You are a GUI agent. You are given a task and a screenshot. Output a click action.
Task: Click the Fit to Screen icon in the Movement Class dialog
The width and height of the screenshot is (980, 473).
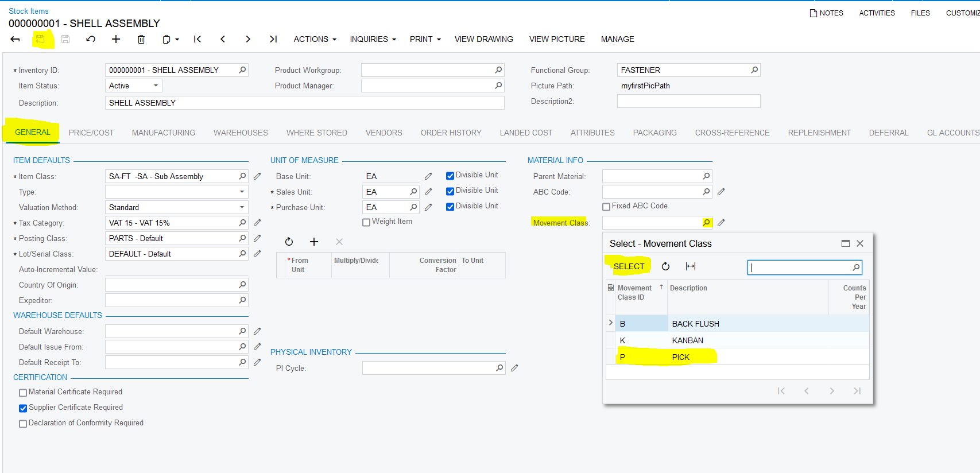pos(691,266)
